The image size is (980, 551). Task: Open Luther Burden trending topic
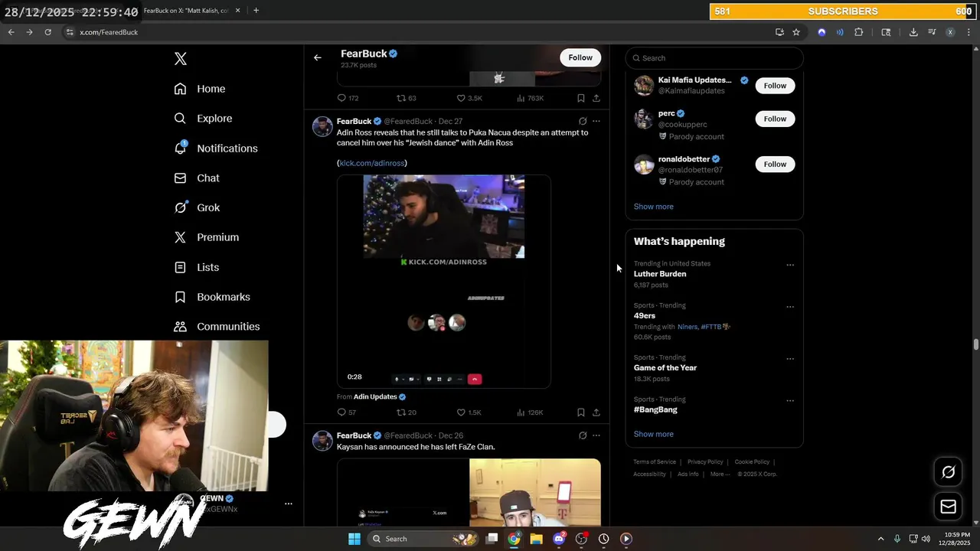660,274
